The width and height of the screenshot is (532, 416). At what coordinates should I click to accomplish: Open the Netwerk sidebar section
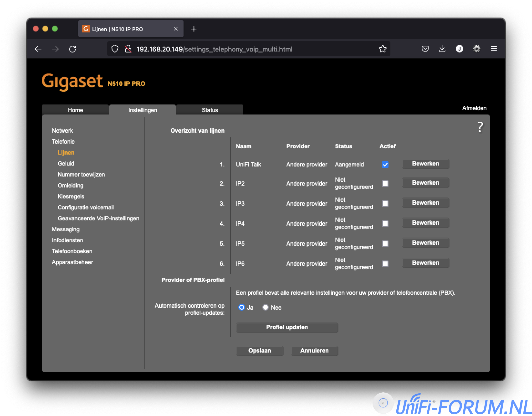pos(62,130)
